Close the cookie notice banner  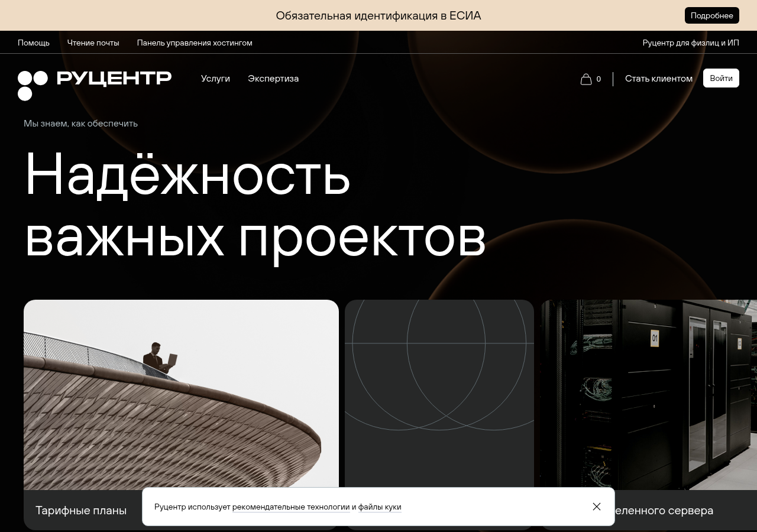pos(597,507)
